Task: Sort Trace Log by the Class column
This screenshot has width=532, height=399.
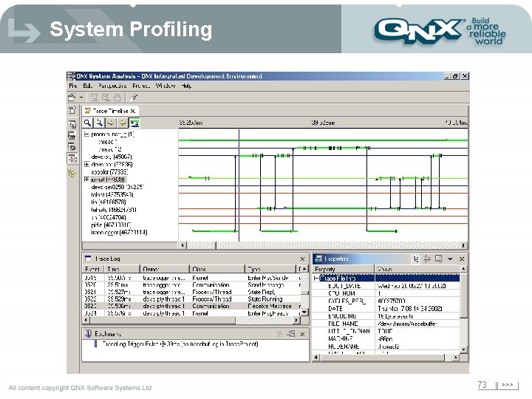Action: [x=217, y=269]
